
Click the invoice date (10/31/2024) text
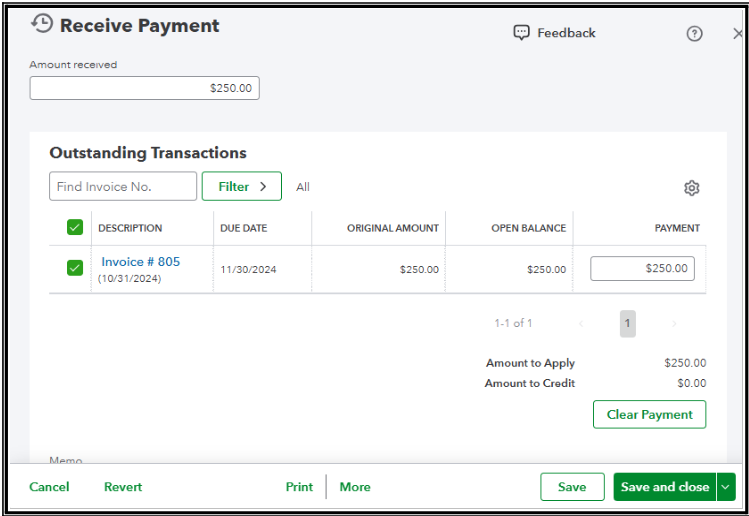129,279
